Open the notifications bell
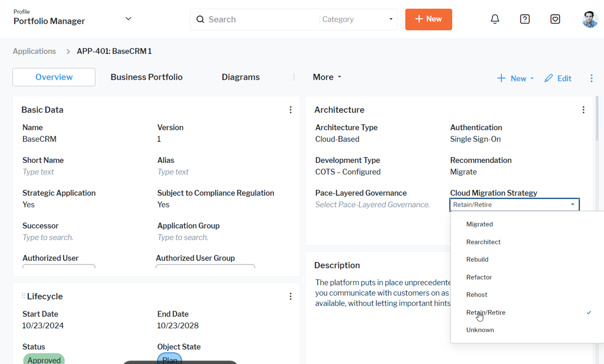 click(x=495, y=19)
